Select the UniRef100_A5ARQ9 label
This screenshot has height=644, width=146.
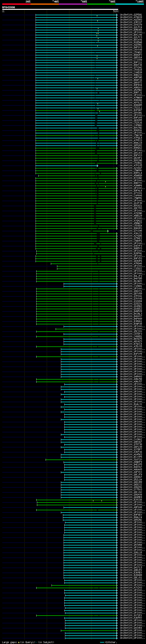[131, 176]
